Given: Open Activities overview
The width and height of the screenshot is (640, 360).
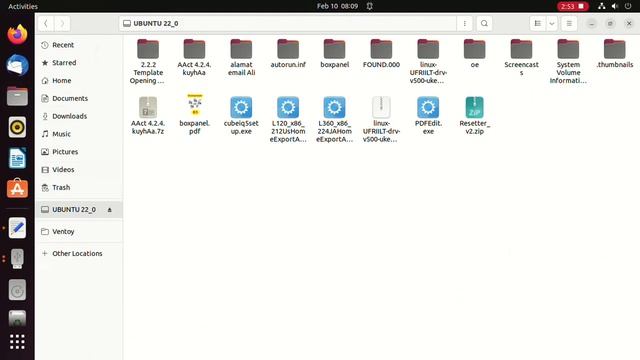Looking at the screenshot, I should (23, 6).
